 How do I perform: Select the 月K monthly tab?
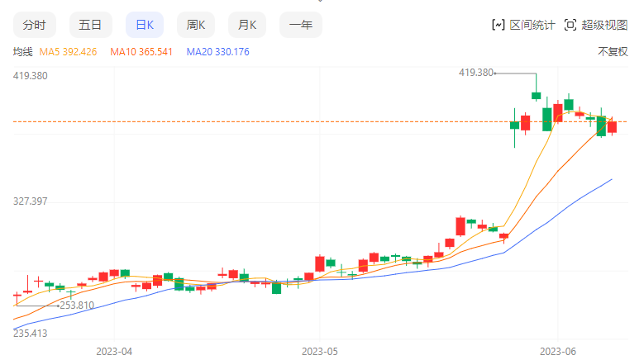(247, 25)
